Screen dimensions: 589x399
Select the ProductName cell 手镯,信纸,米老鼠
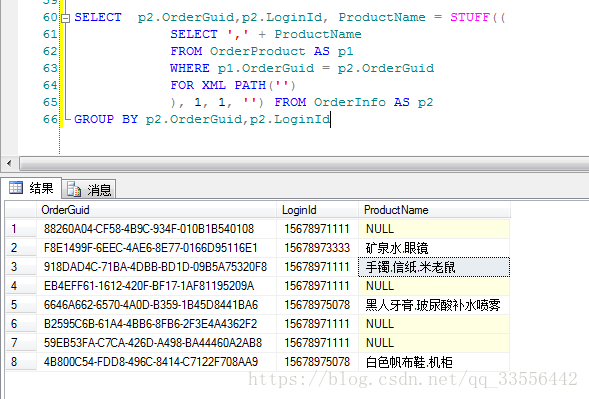(x=434, y=267)
